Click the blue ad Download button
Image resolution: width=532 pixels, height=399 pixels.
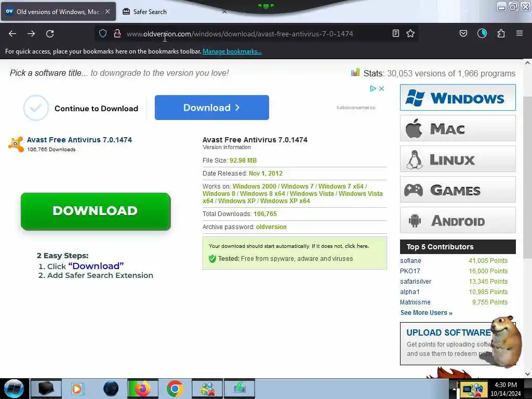coord(212,108)
